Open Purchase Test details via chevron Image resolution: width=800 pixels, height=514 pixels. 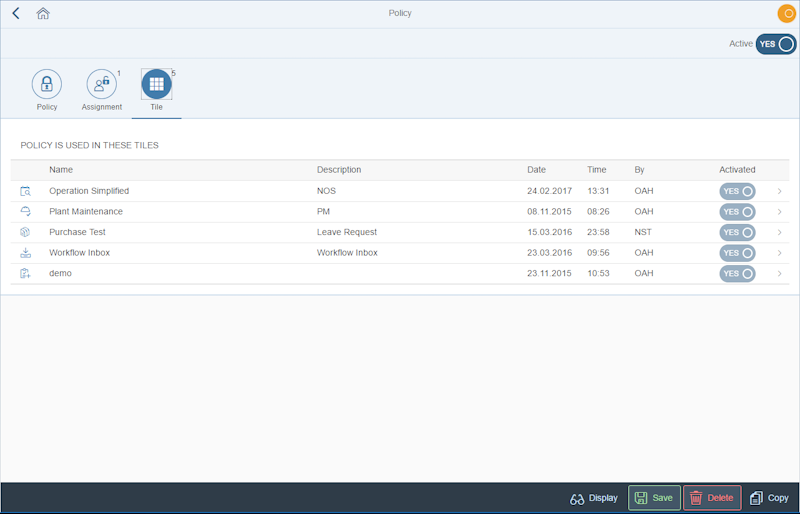pos(780,232)
